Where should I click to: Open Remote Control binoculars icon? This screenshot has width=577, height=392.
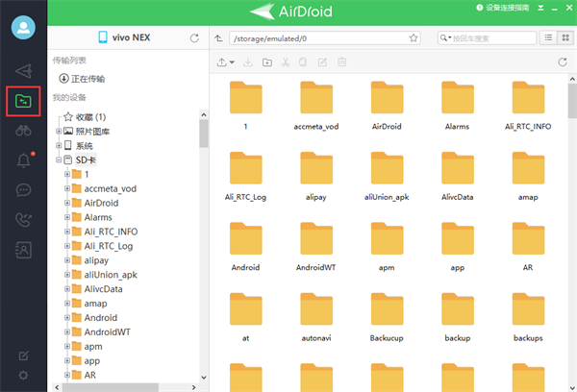[x=23, y=131]
